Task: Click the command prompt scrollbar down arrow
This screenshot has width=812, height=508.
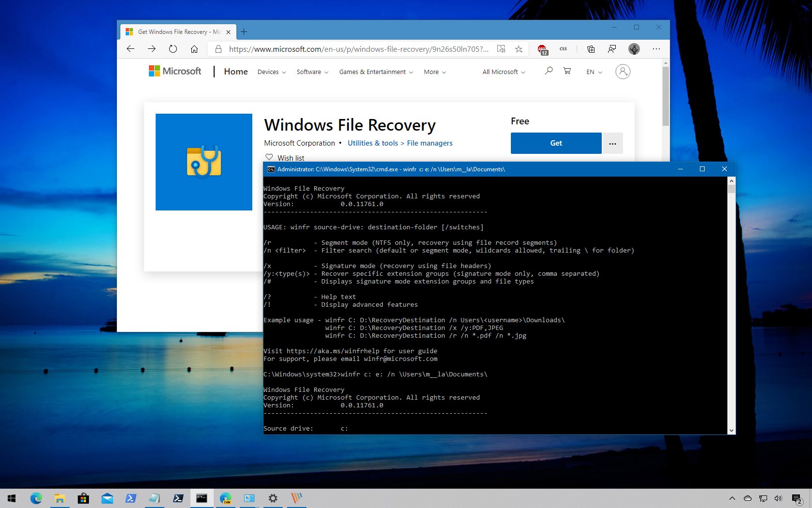Action: coord(731,430)
